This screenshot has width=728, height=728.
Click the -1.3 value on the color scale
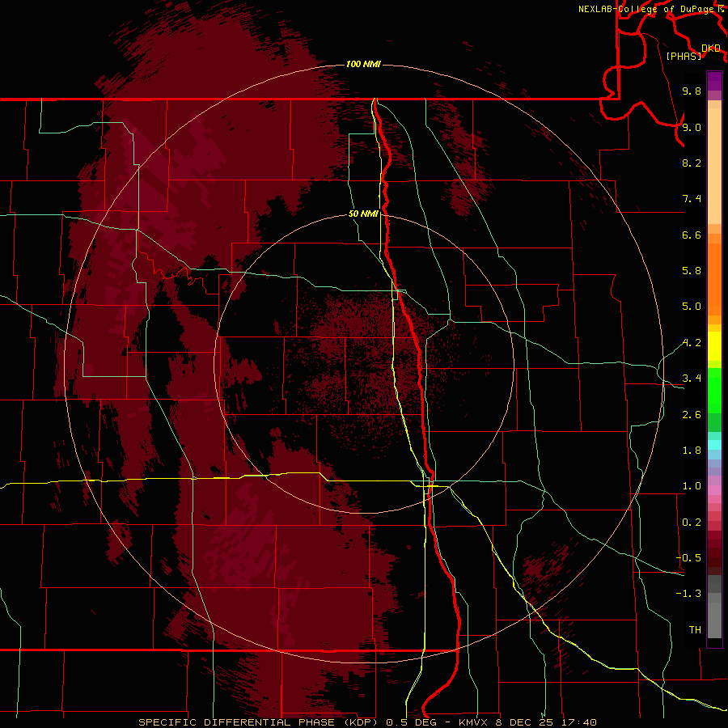click(688, 595)
